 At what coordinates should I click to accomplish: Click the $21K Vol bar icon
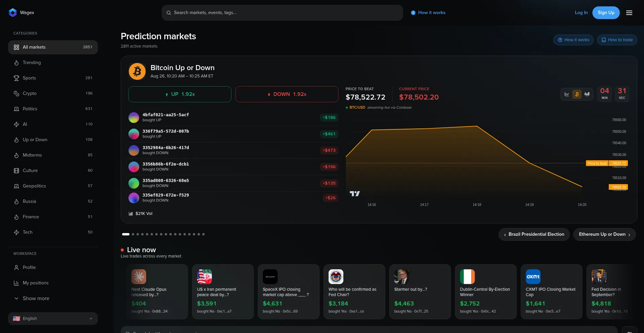131,214
